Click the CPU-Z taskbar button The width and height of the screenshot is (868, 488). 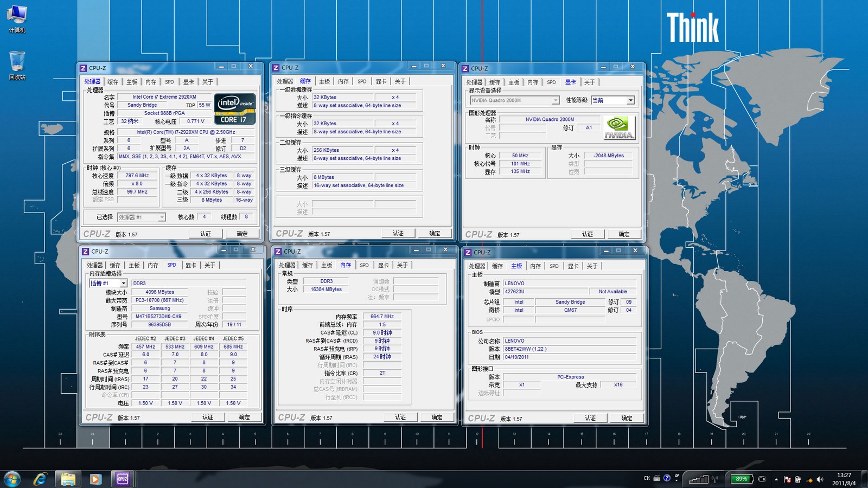click(x=123, y=479)
